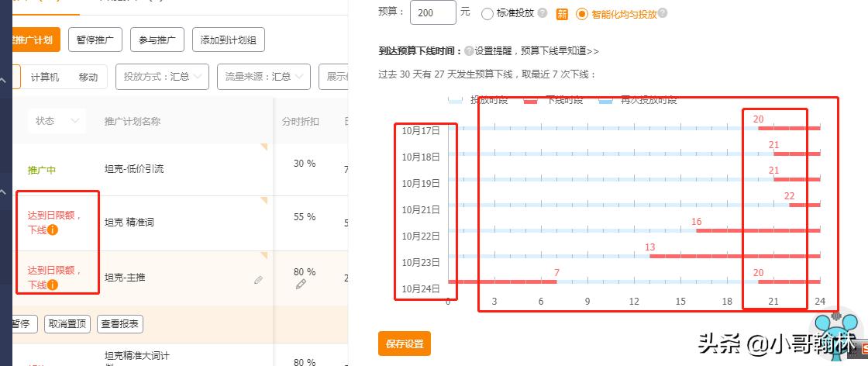
Task: Click 推广计划名称 column header
Action: click(133, 121)
